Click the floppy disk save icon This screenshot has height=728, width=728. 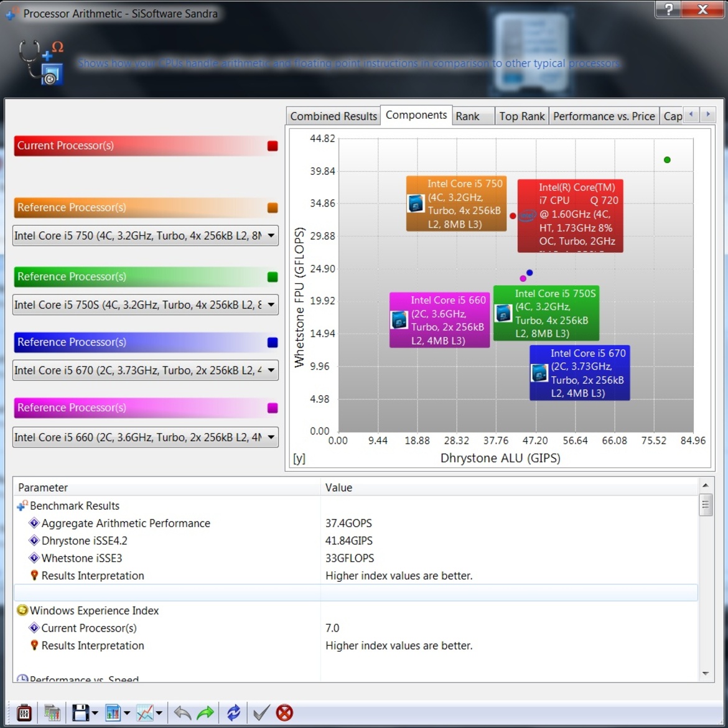80,712
